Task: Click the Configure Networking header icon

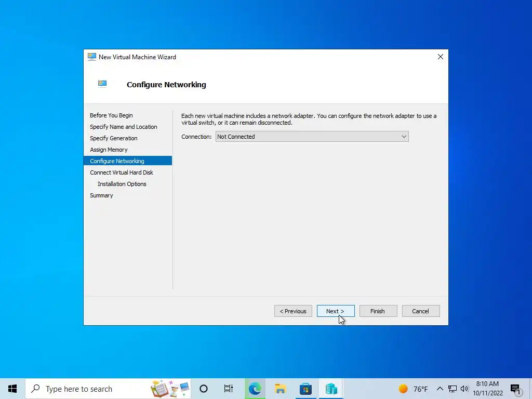Action: click(x=102, y=84)
